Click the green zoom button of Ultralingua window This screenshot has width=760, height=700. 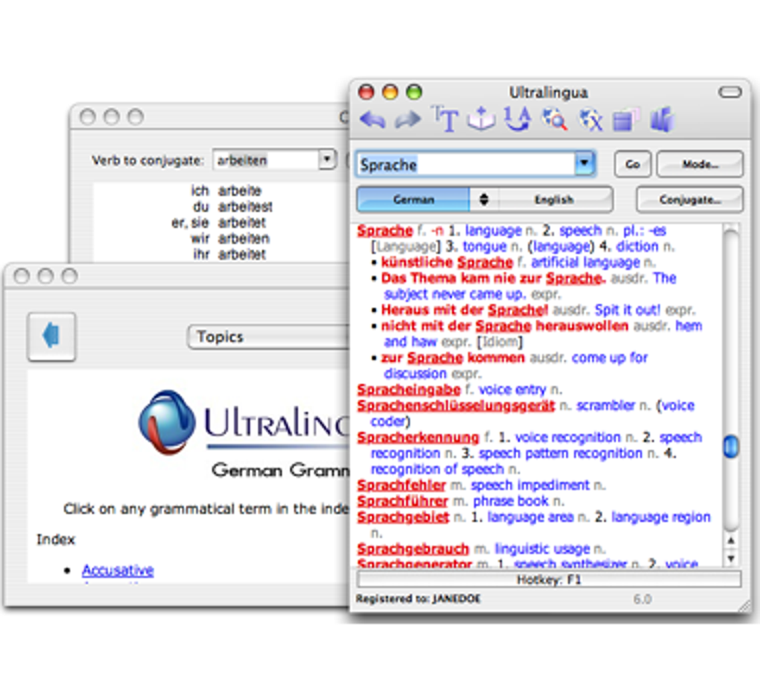coord(414,92)
